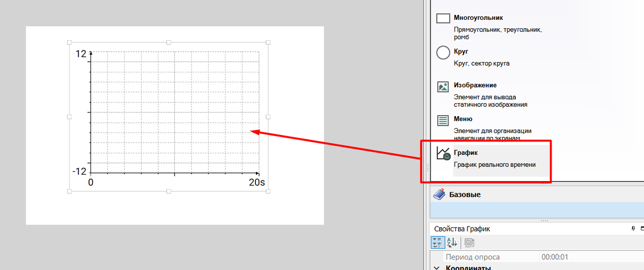The height and width of the screenshot is (270, 644).
Task: Click the Базовые book icon
Action: (x=438, y=194)
